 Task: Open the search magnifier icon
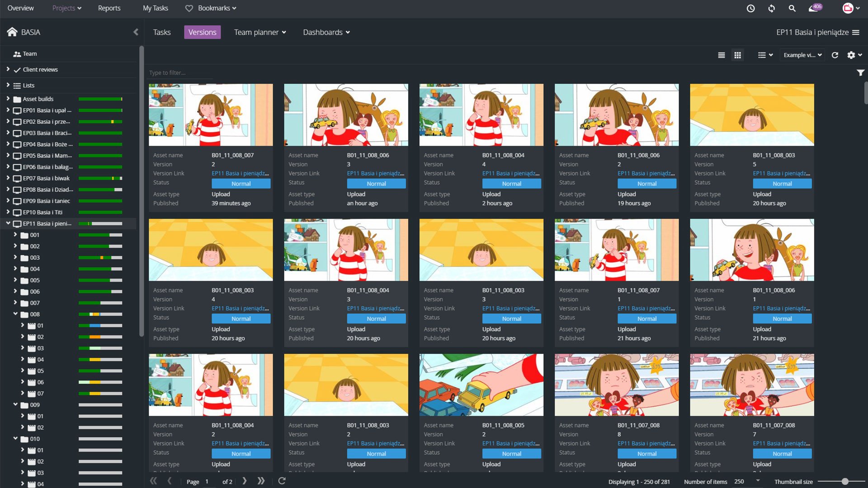click(792, 8)
